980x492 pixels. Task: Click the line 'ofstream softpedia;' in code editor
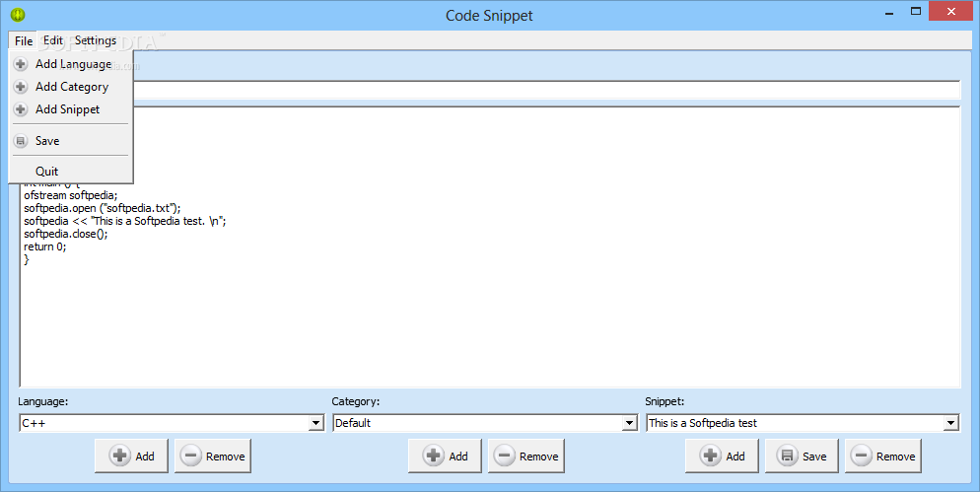point(71,195)
